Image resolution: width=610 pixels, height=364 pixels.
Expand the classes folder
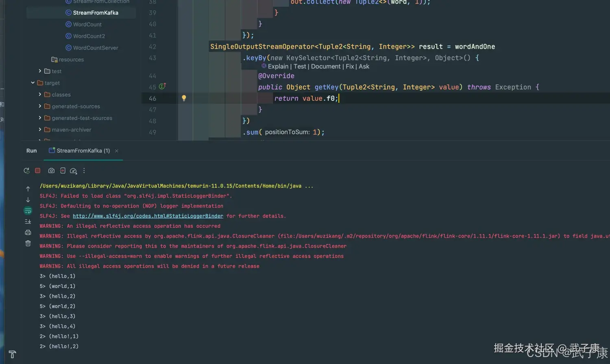40,94
